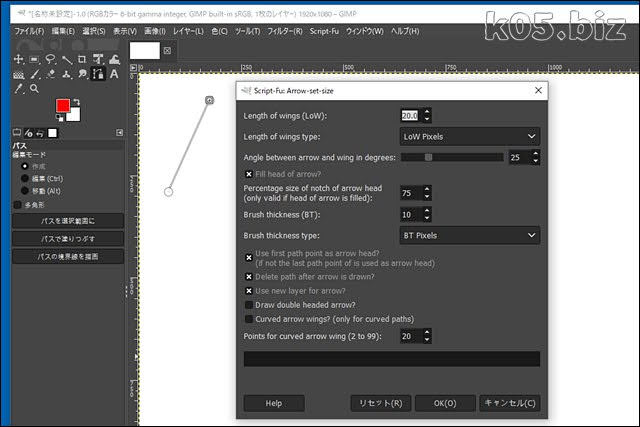This screenshot has height=427, width=640.
Task: Click the path's upper anchor point on canvas
Action: 209,100
